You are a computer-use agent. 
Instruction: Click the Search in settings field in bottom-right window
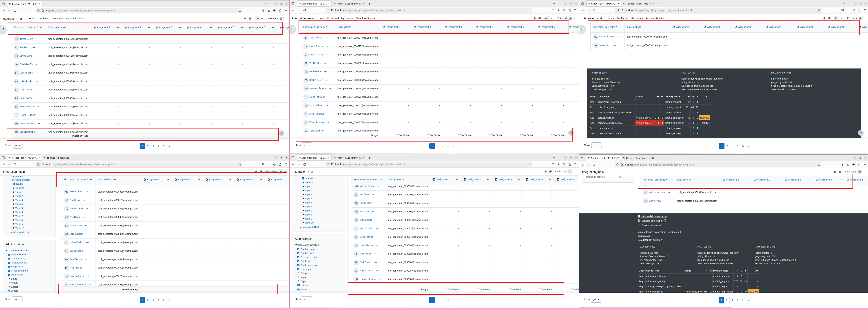601,177
